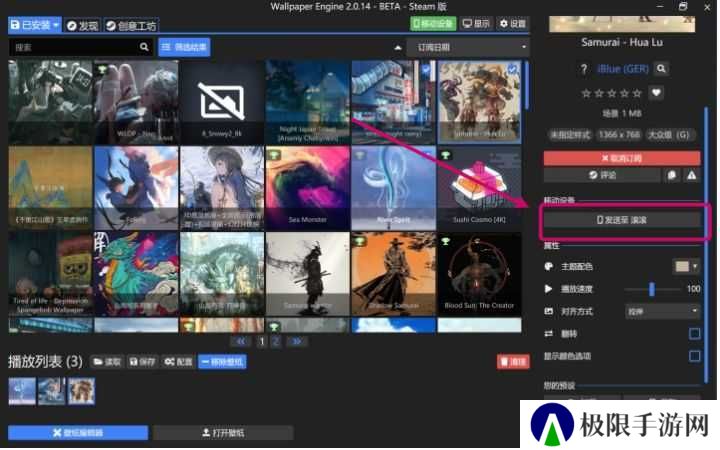This screenshot has height=450, width=720.
Task: Open the playlist 配置 (Configure) gears button
Action: (x=179, y=362)
